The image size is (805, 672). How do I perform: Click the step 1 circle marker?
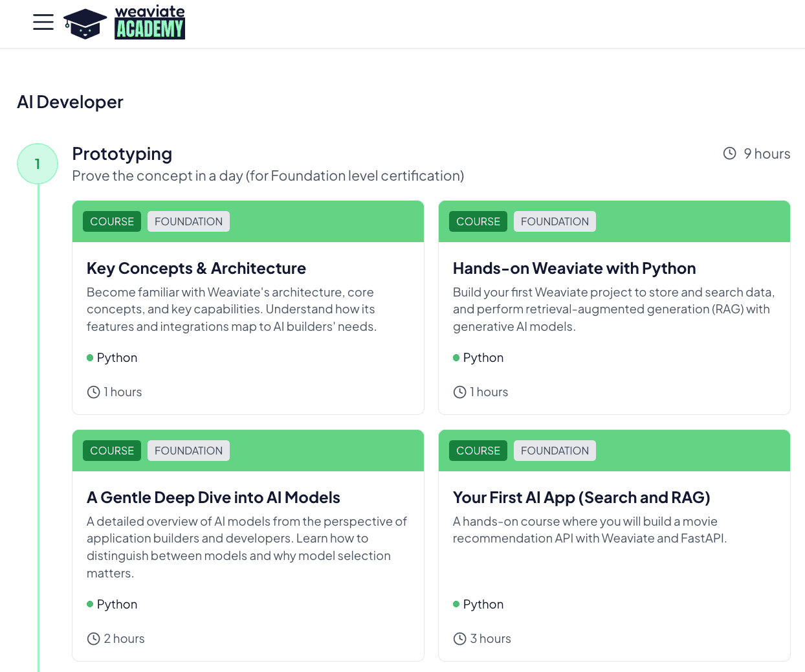(x=38, y=164)
